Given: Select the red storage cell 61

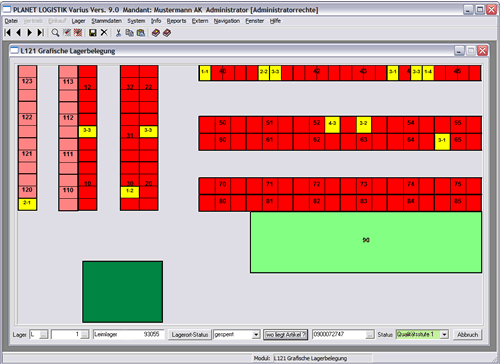Looking at the screenshot, I should coord(270,142).
